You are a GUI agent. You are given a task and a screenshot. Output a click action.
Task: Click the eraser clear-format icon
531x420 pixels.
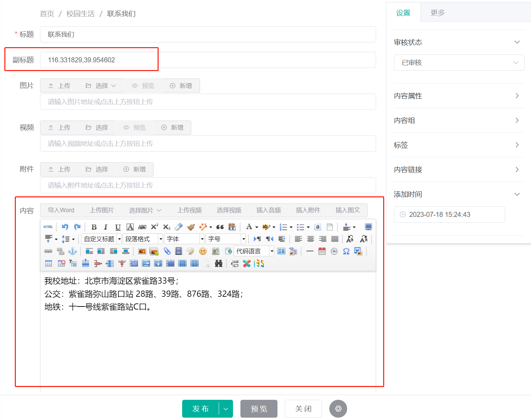pyautogui.click(x=179, y=227)
